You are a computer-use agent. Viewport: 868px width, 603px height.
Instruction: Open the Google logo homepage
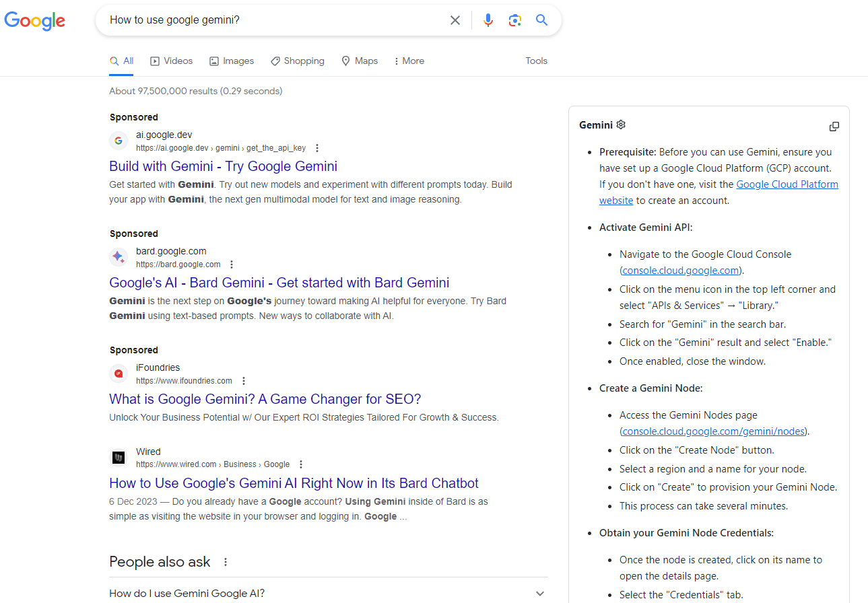34,20
